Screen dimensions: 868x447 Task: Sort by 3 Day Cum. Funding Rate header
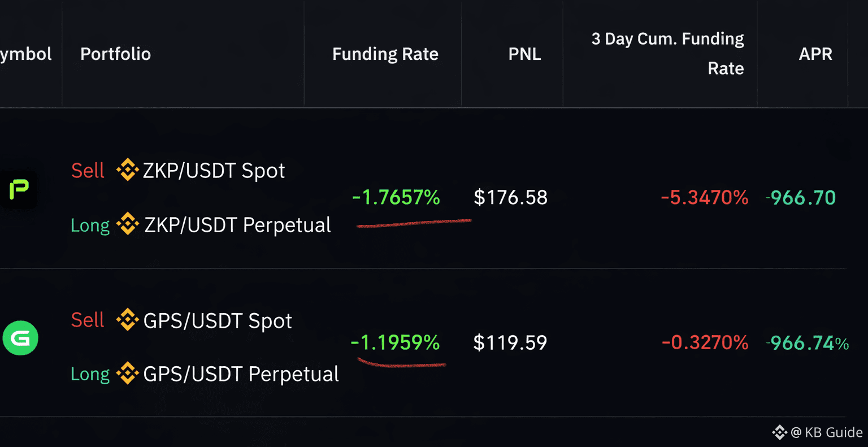pos(668,54)
